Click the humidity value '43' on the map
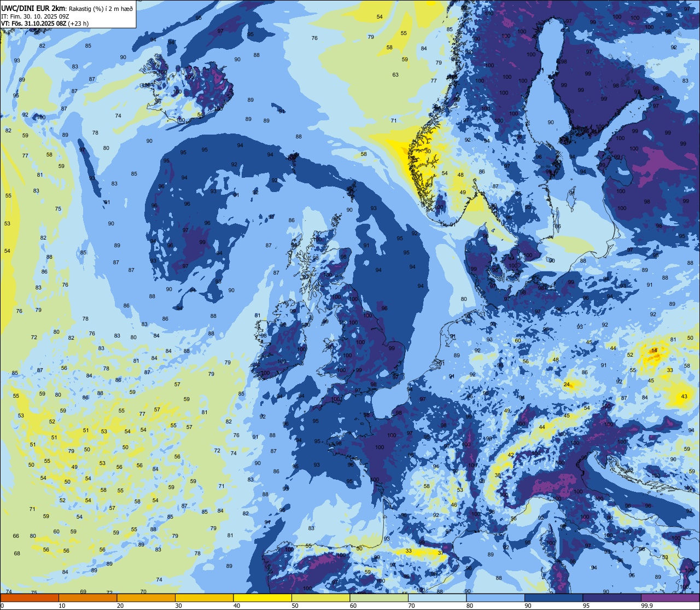 pyautogui.click(x=684, y=396)
